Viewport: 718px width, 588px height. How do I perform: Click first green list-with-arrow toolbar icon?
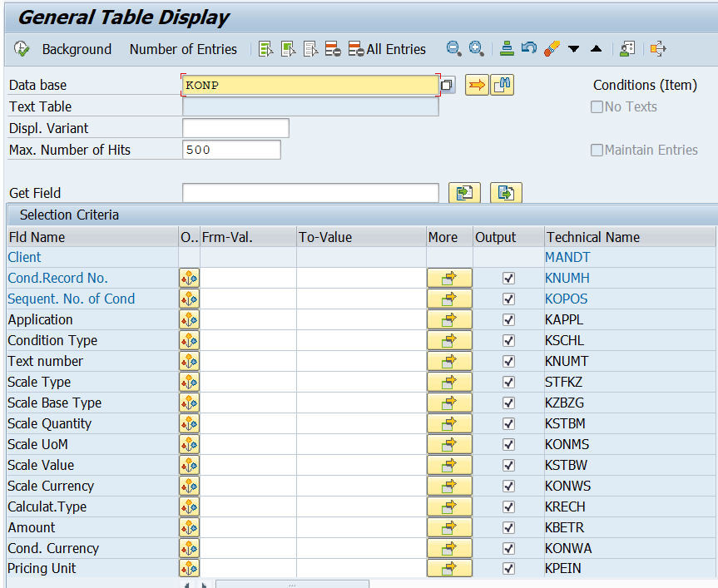pyautogui.click(x=265, y=48)
